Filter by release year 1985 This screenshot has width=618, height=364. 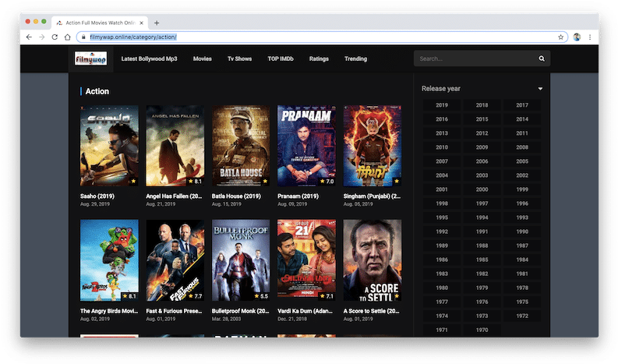click(482, 260)
